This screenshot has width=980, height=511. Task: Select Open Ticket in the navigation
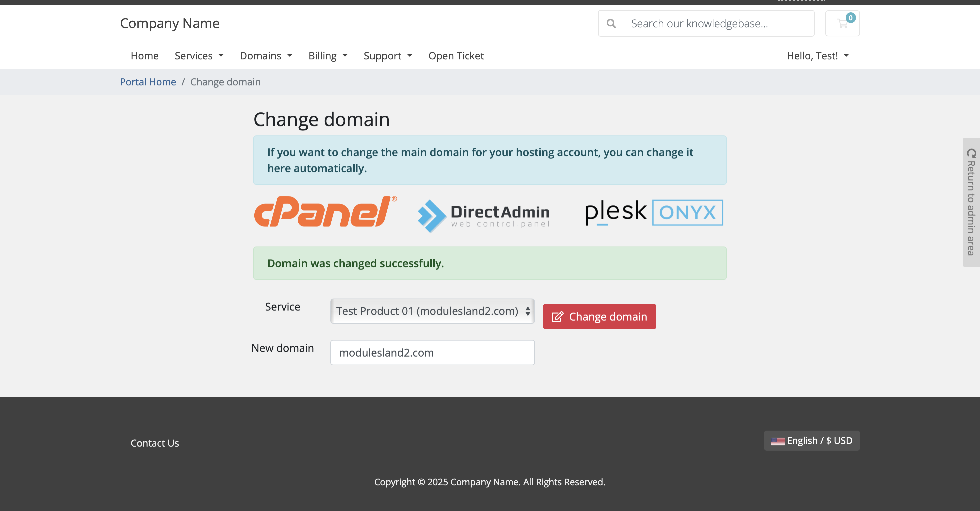[456, 56]
